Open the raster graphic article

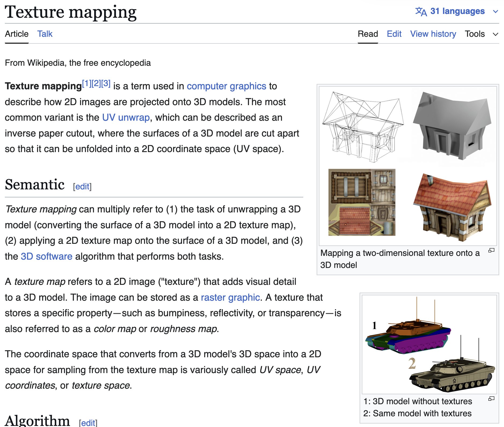(230, 297)
